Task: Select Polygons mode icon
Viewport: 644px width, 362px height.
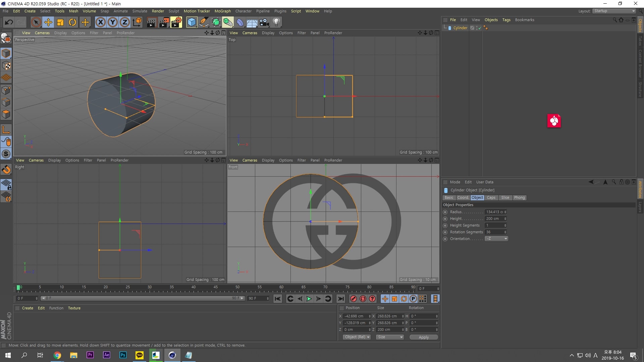Action: (6, 114)
